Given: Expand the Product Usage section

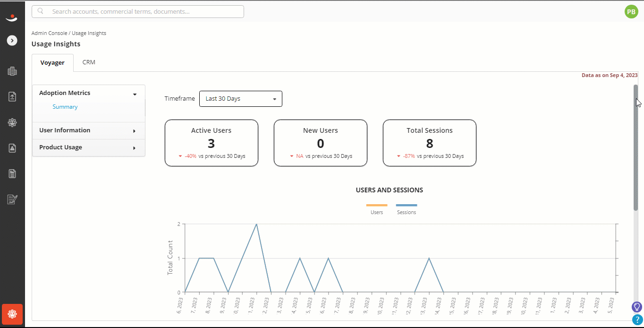Looking at the screenshot, I should pos(88,147).
